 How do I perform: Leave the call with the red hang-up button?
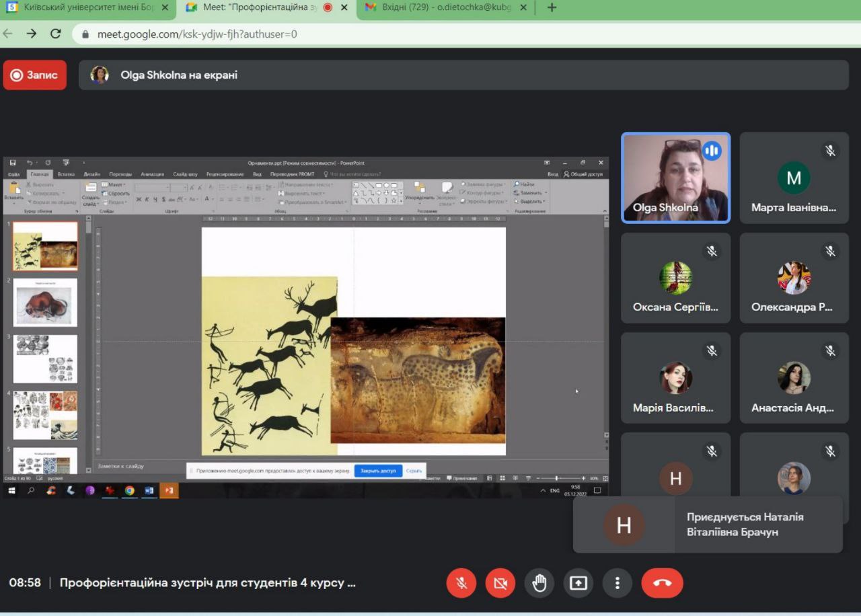click(x=662, y=583)
